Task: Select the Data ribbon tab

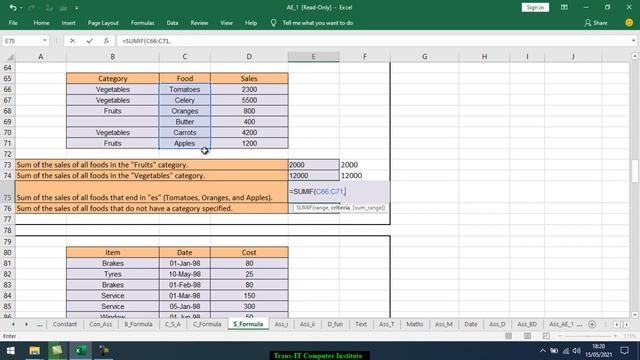Action: tap(172, 23)
